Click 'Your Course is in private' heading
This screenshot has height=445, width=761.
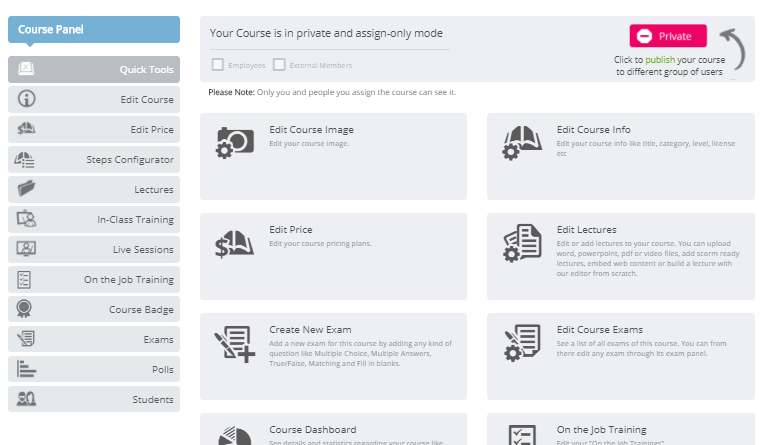pos(326,33)
